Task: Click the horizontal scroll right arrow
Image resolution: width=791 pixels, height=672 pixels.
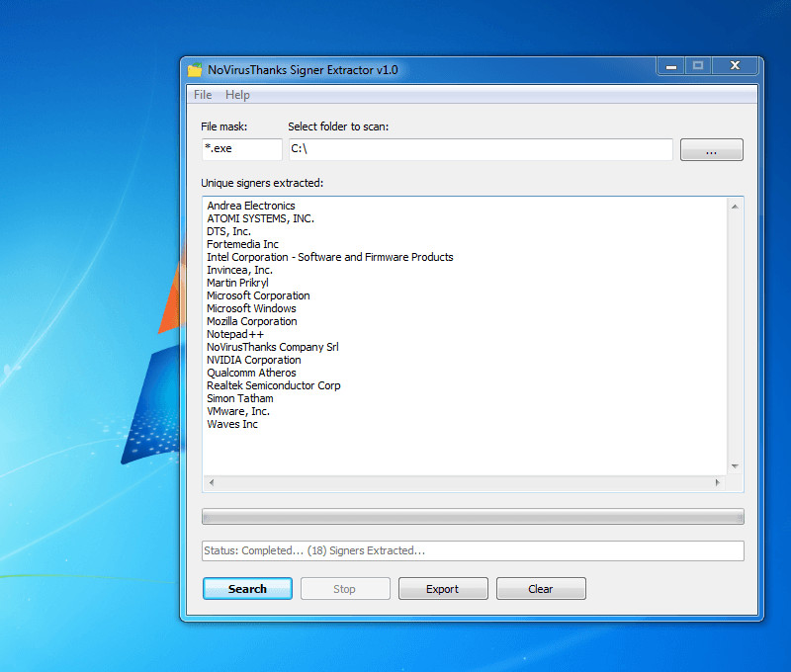Action: click(718, 482)
